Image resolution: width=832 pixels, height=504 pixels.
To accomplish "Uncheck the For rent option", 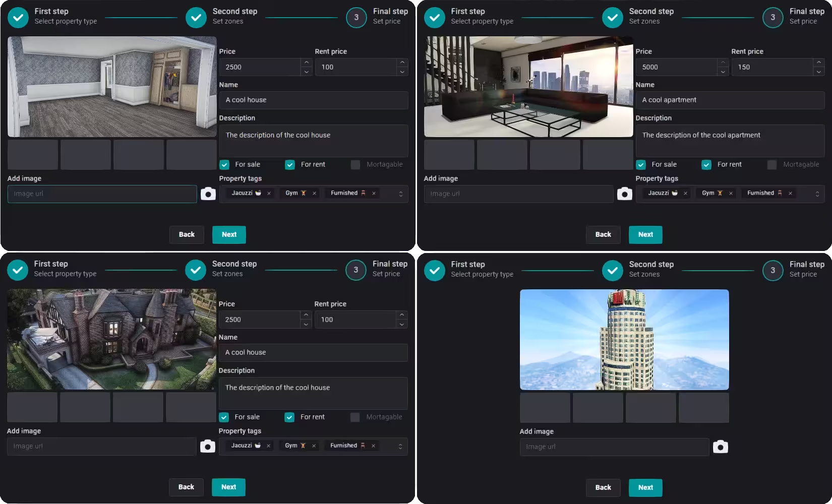I will tap(290, 164).
